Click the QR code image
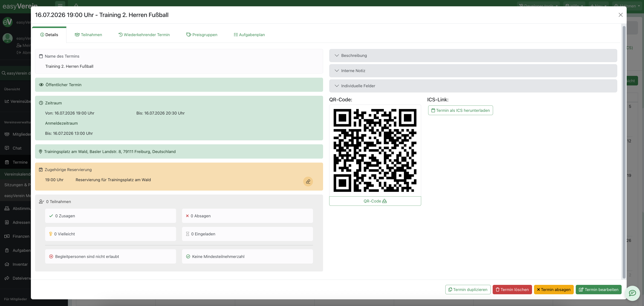Screen dimensions: 644x306 pos(375,150)
